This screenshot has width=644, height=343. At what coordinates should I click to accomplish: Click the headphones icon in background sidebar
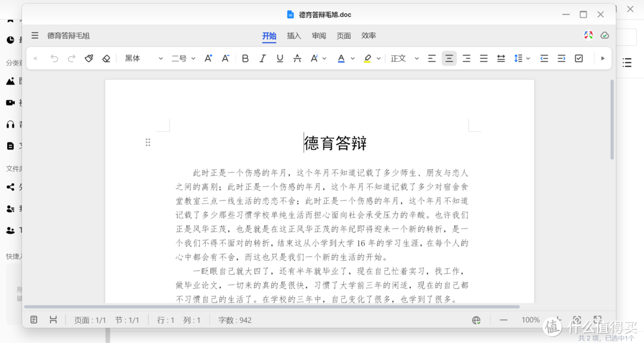coord(10,125)
